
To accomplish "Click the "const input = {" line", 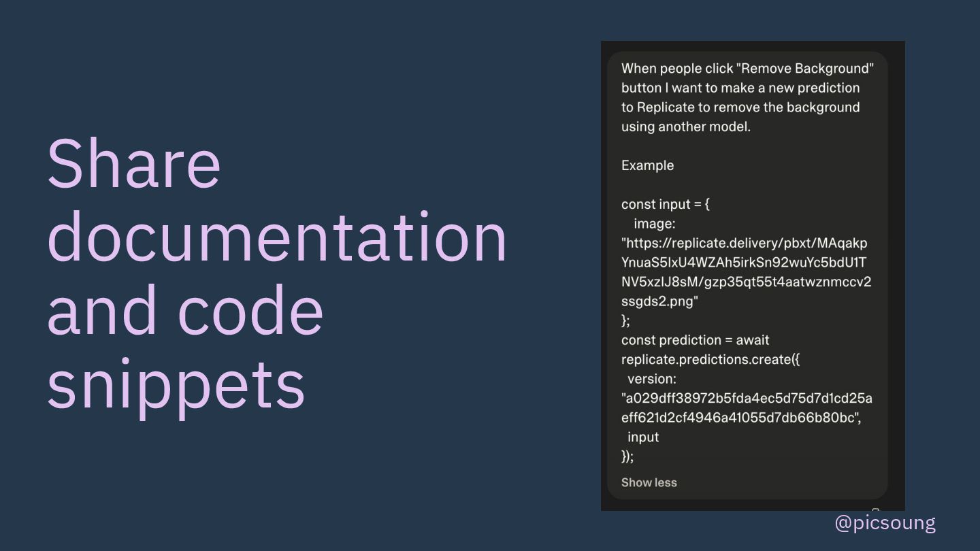I will click(x=665, y=204).
